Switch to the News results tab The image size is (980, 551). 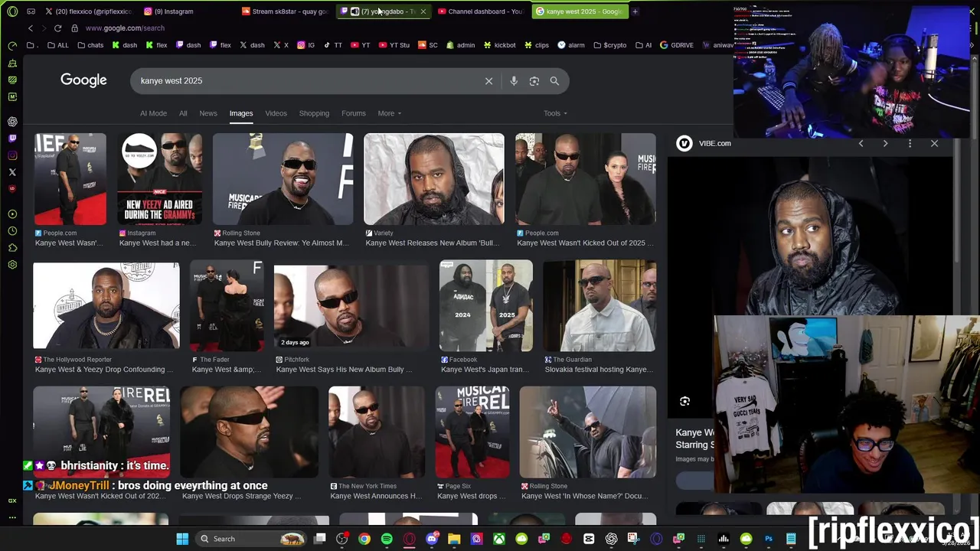[x=208, y=113]
